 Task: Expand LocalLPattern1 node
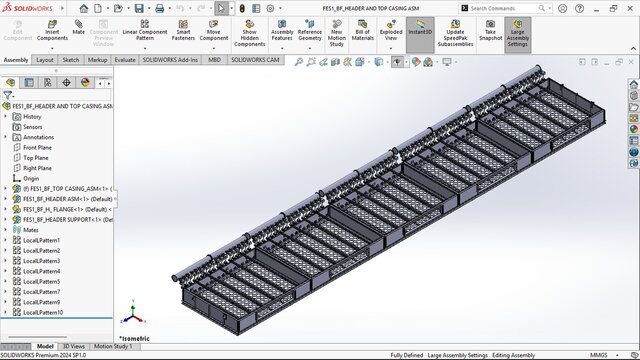pyautogui.click(x=5, y=240)
